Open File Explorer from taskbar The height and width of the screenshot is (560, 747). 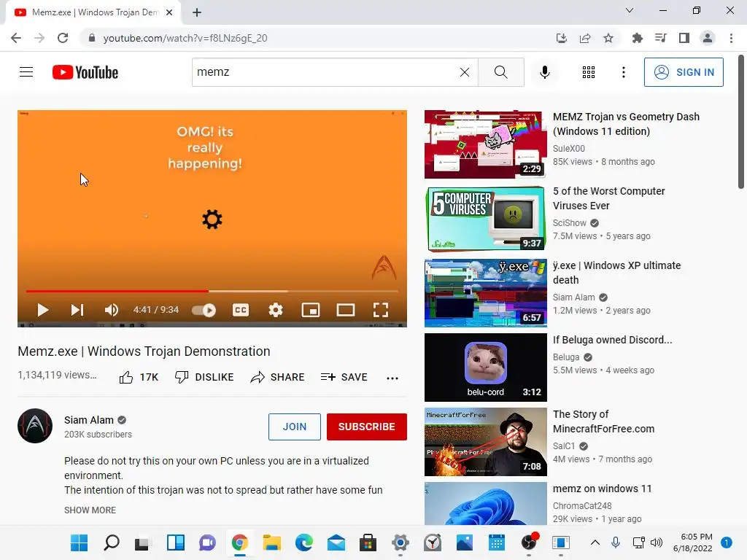(x=271, y=542)
